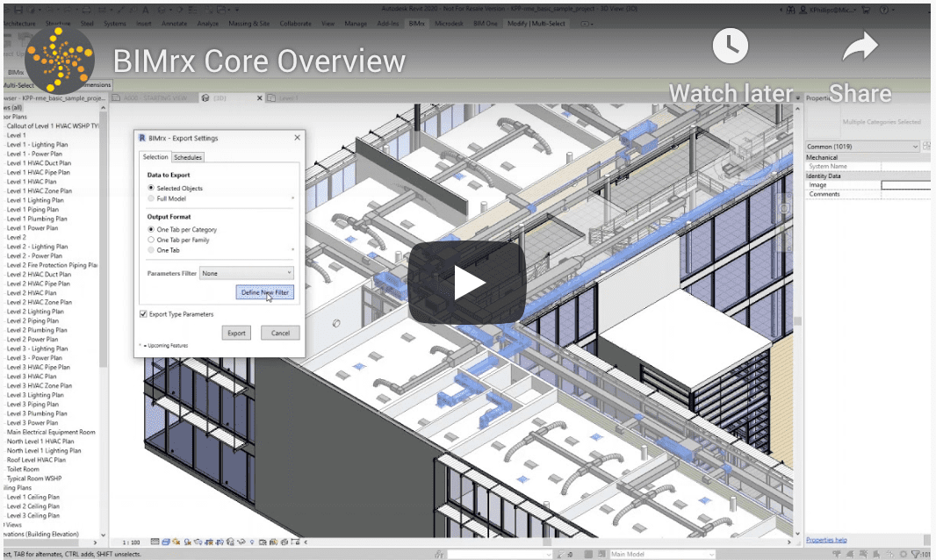Open the Properties help link
Viewport: 936px width, 560px height.
[x=826, y=540]
